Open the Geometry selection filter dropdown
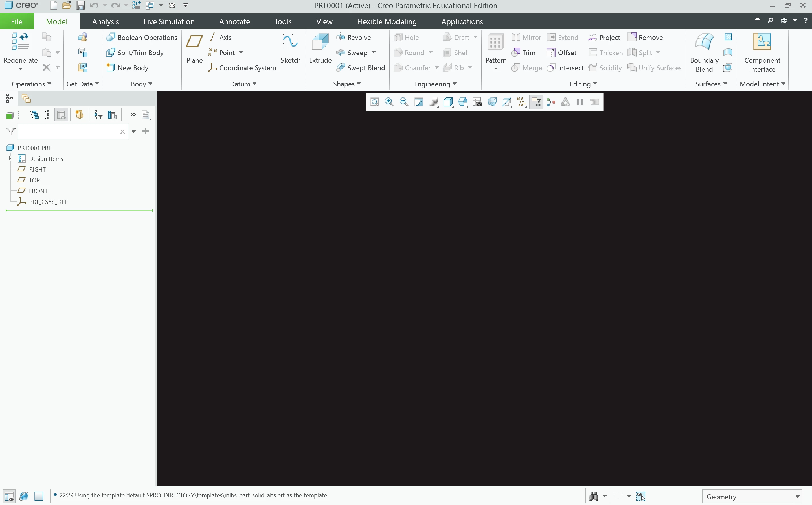 [x=797, y=496]
